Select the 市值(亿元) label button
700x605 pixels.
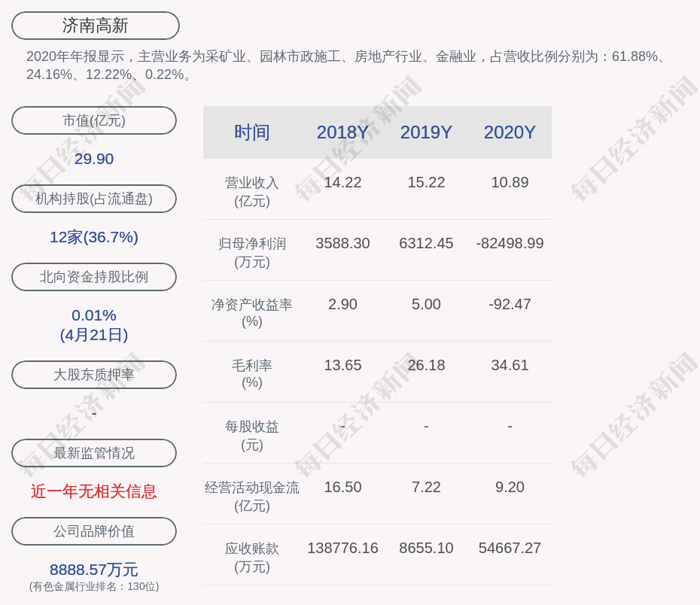[94, 120]
